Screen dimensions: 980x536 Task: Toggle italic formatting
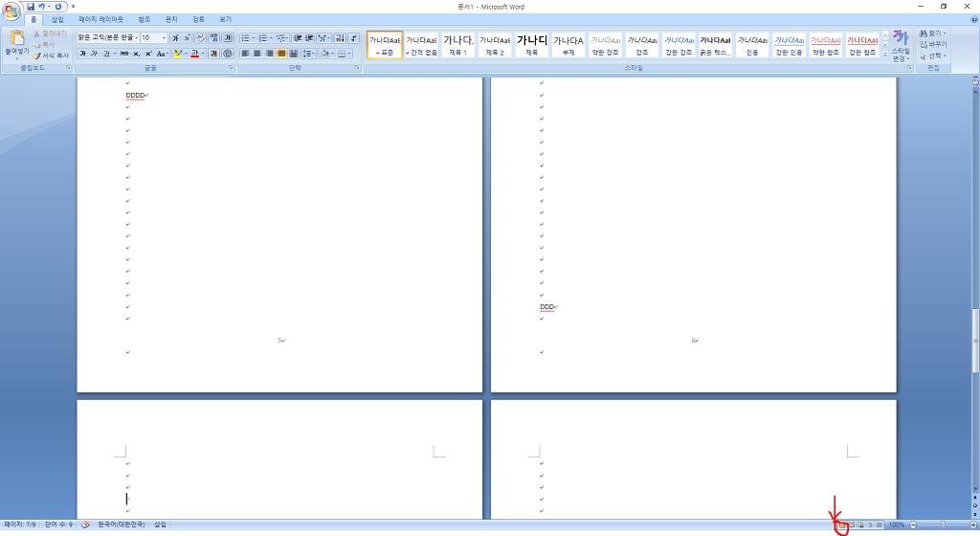pyautogui.click(x=95, y=54)
